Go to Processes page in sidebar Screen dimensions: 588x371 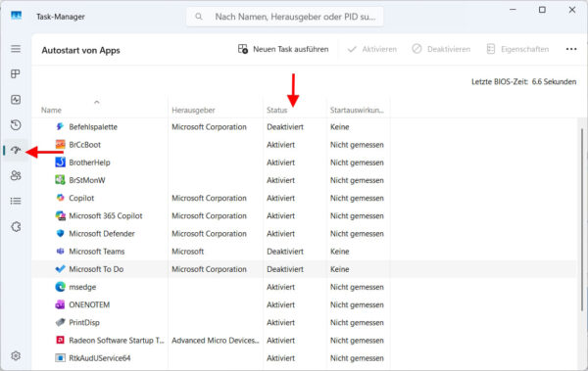[x=16, y=73]
